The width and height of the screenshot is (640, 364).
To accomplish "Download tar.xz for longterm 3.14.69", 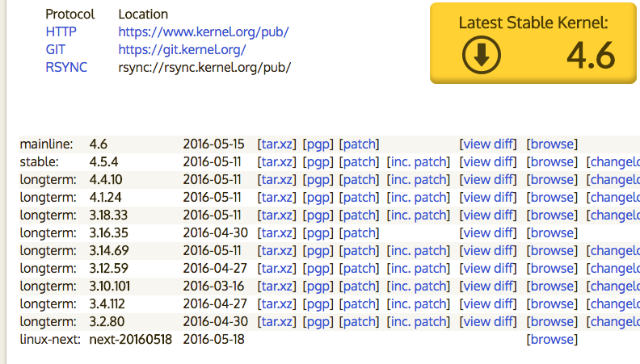I will pyautogui.click(x=276, y=251).
